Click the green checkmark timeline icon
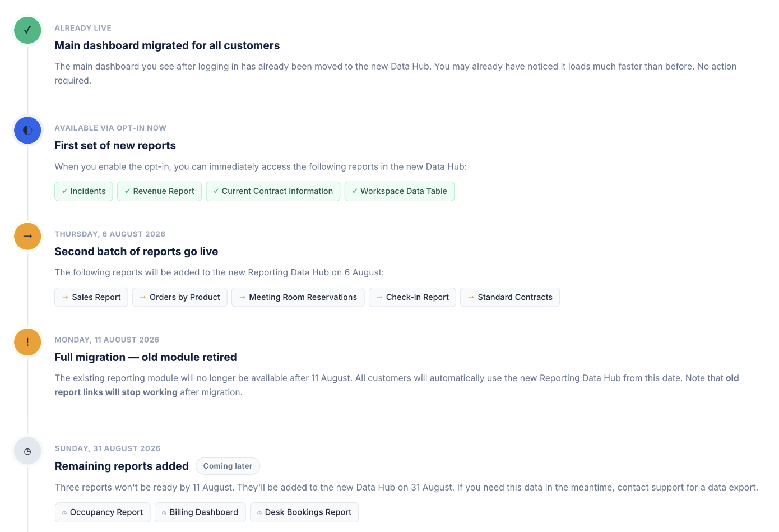The height and width of the screenshot is (532, 779). tap(27, 30)
